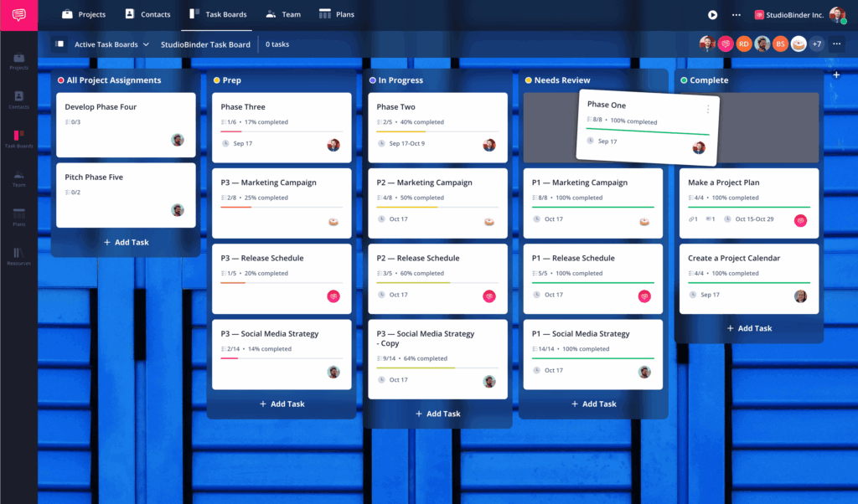Open the top bar three-dot menu
Image resolution: width=858 pixels, height=504 pixels.
(737, 15)
